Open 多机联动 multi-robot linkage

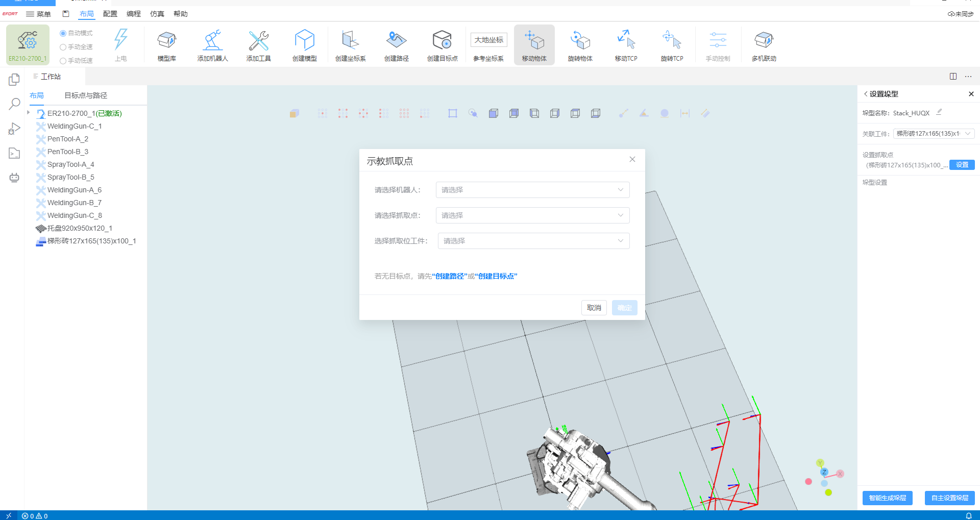tap(764, 45)
